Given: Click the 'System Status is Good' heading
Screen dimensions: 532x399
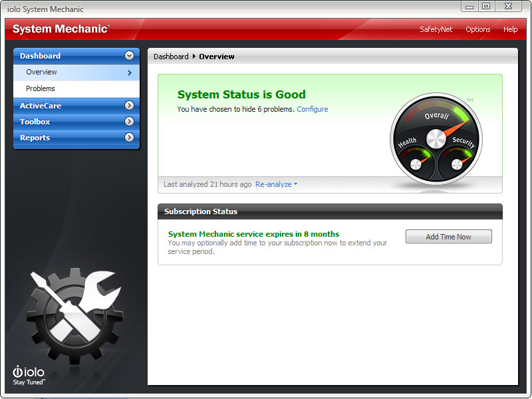Looking at the screenshot, I should point(241,94).
